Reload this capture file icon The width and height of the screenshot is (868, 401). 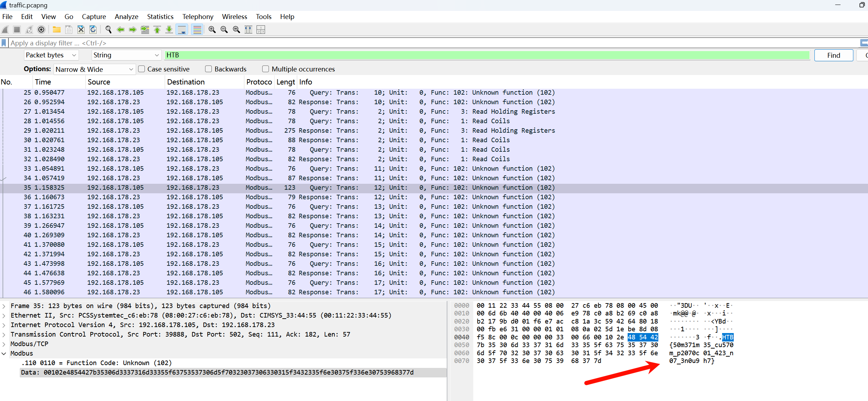(x=93, y=30)
